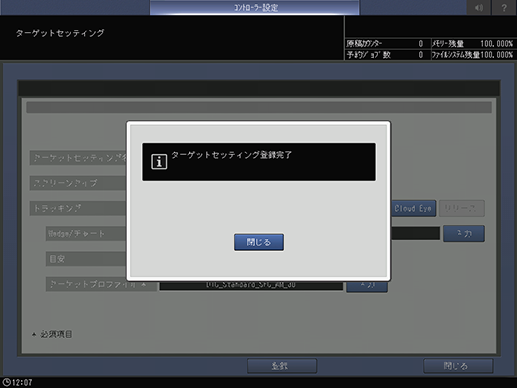Click the ターゲットセッティング登録完了 message text
517x388 pixels.
point(232,155)
